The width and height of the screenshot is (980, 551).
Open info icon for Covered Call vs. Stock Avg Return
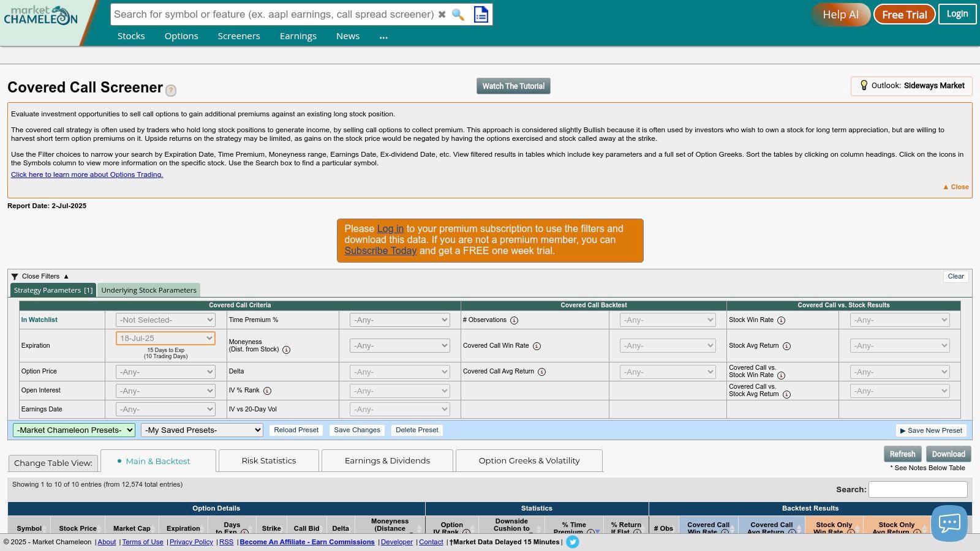coord(786,394)
